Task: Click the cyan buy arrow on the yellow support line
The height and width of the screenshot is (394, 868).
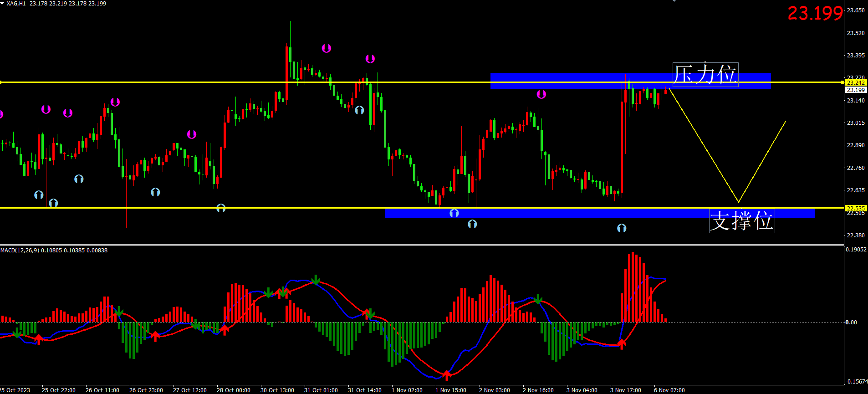Action: click(221, 208)
